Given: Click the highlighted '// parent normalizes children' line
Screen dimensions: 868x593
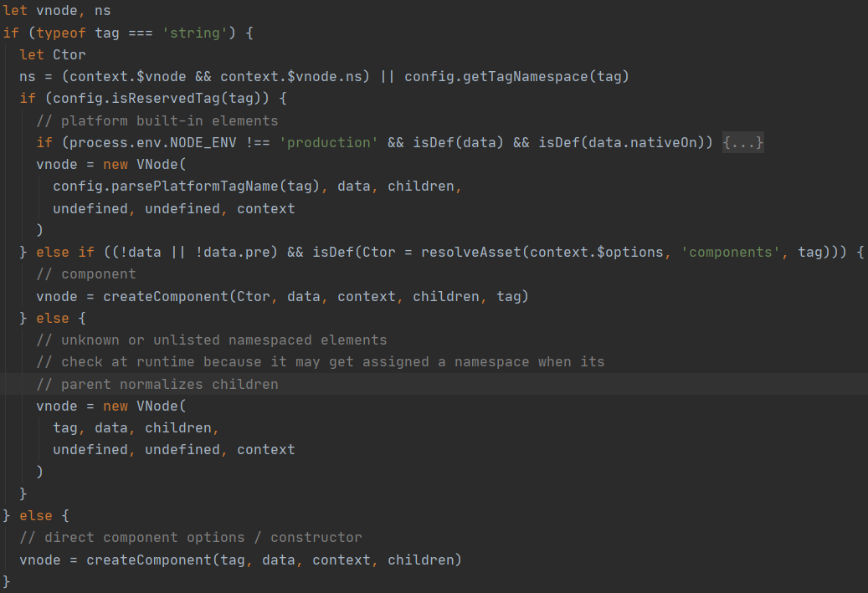Looking at the screenshot, I should click(x=157, y=384).
